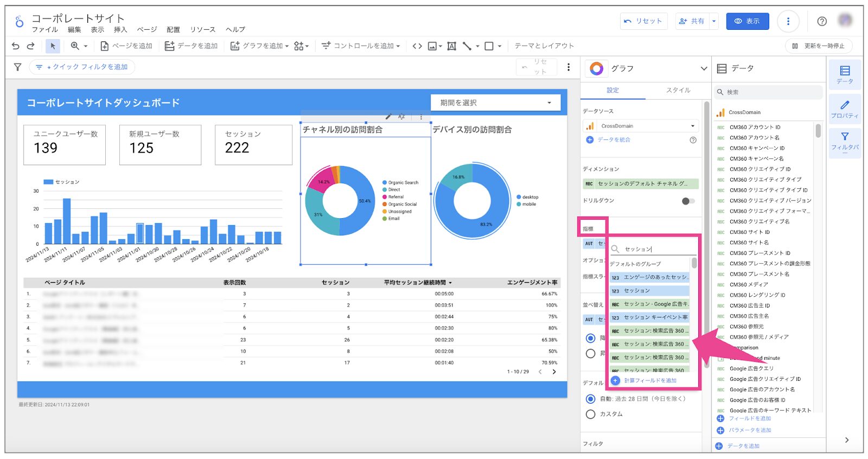This screenshot has width=868, height=459.
Task: Open the プロパティ side panel icon
Action: (x=845, y=109)
